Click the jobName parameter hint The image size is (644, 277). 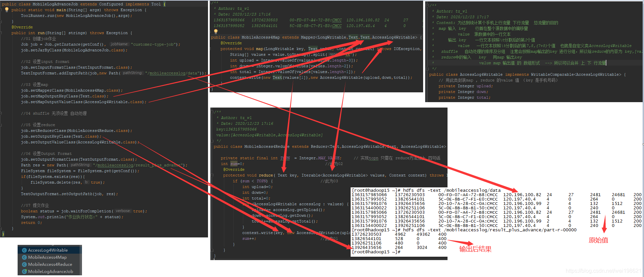pyautogui.click(x=120, y=44)
